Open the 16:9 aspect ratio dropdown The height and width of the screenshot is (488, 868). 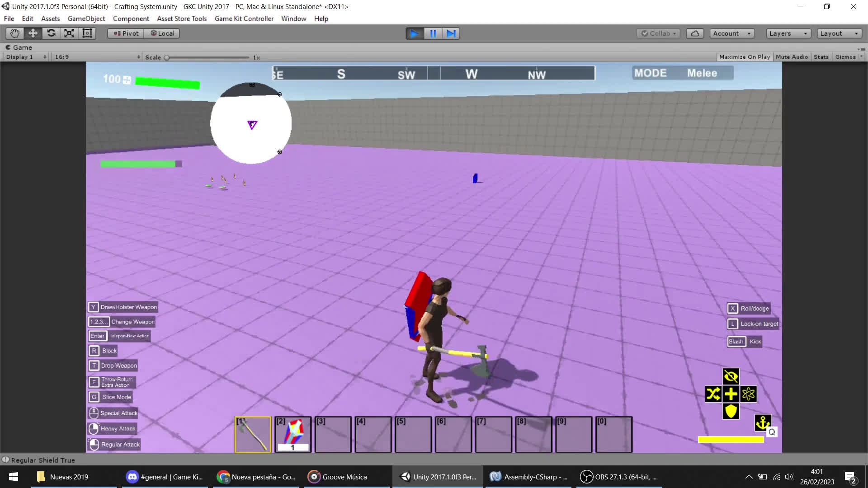click(96, 56)
